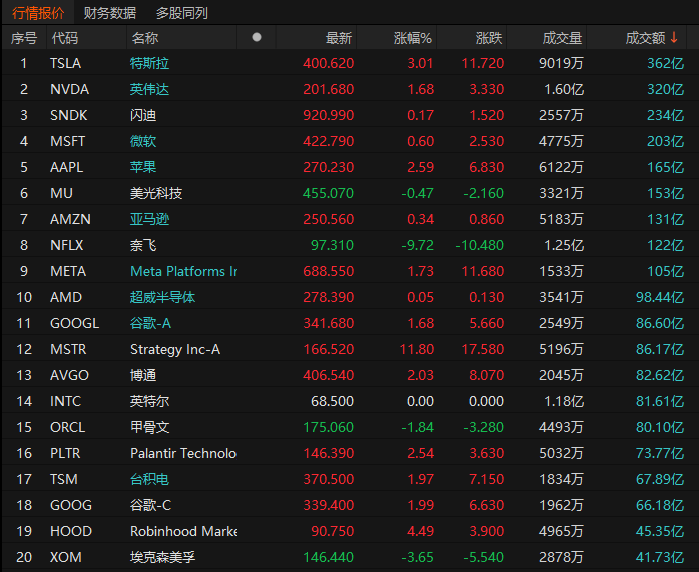699x572 pixels.
Task: Click the 名称 column header
Action: click(x=145, y=38)
